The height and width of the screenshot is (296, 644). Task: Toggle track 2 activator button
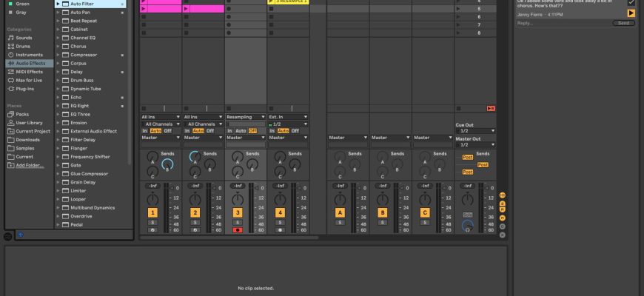[195, 213]
